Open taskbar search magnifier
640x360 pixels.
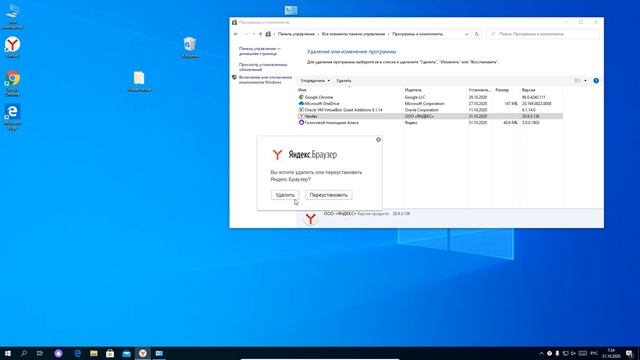pos(24,353)
